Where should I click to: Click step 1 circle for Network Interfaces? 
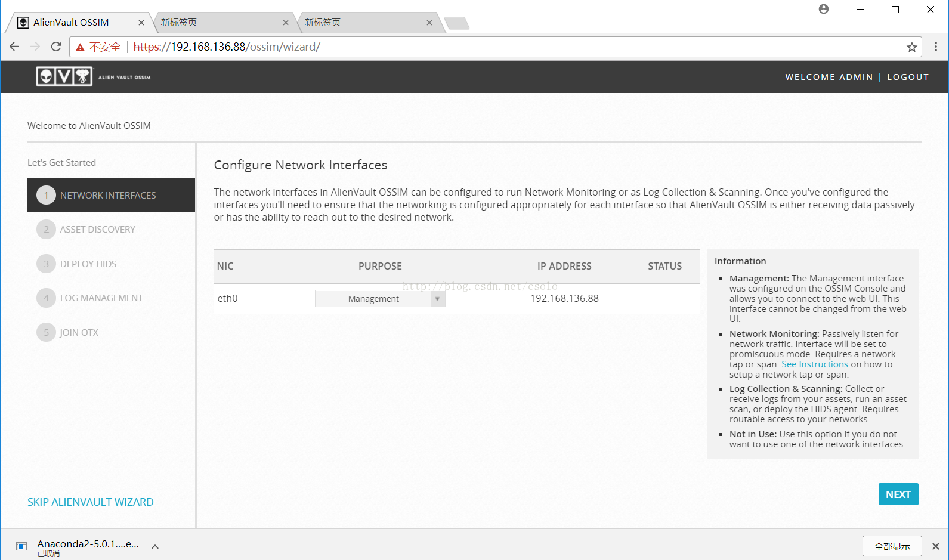46,195
